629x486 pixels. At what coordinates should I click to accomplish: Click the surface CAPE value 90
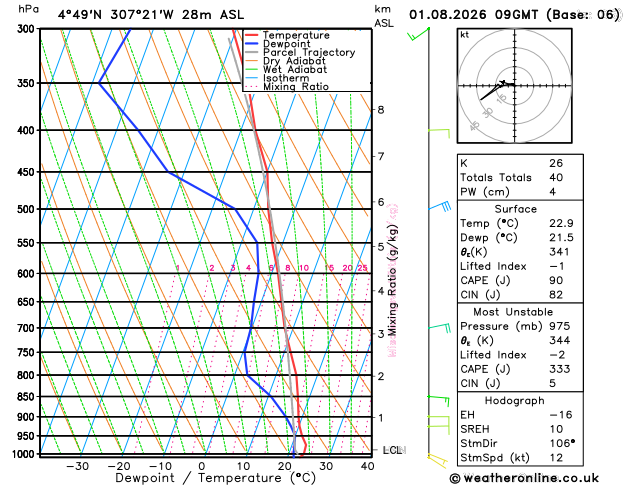tap(556, 280)
